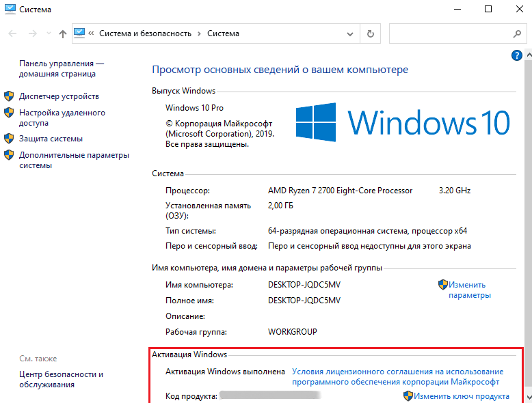
Task: Click 'Активация Windows выполнена' text
Action: pyautogui.click(x=225, y=372)
